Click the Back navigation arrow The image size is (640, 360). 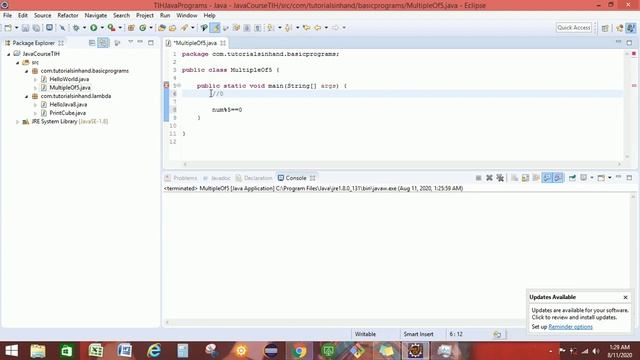[317, 28]
